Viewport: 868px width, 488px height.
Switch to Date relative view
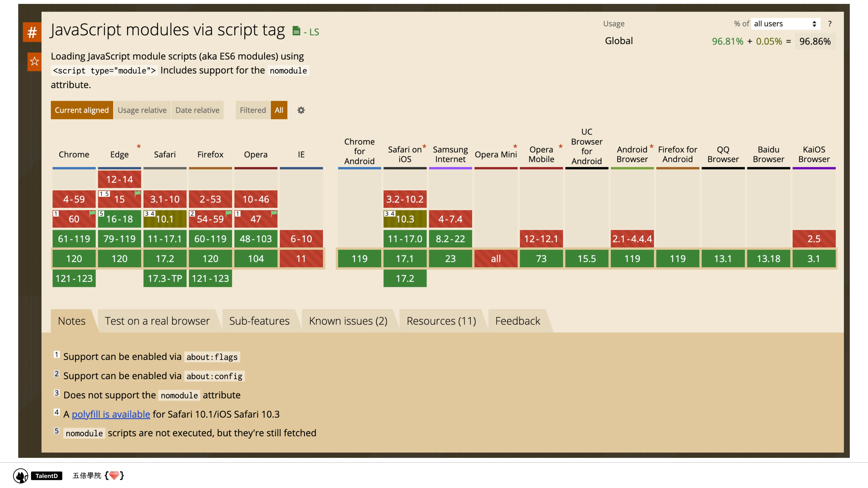[197, 110]
